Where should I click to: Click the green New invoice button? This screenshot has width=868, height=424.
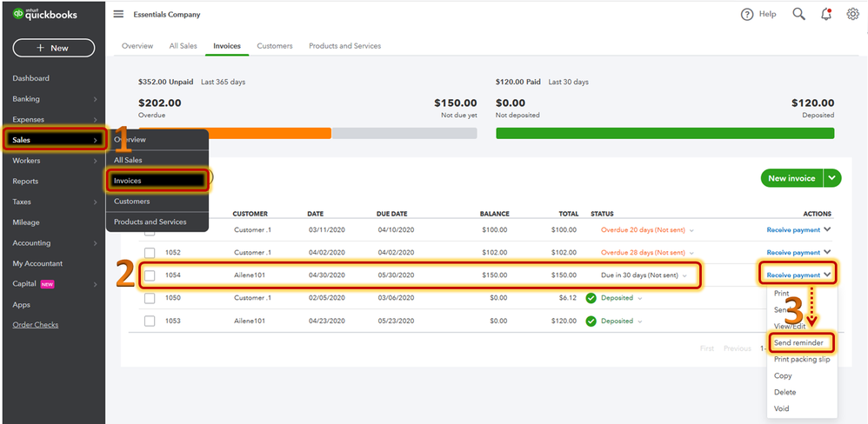[791, 178]
